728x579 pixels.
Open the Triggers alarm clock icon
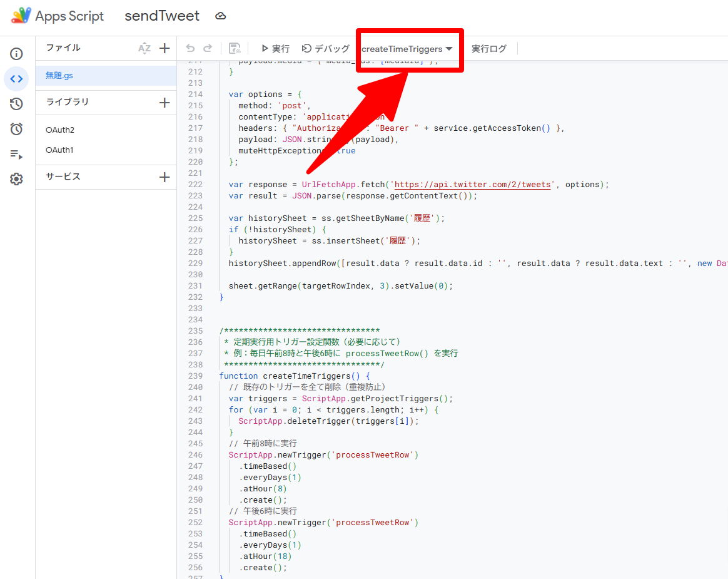16,129
